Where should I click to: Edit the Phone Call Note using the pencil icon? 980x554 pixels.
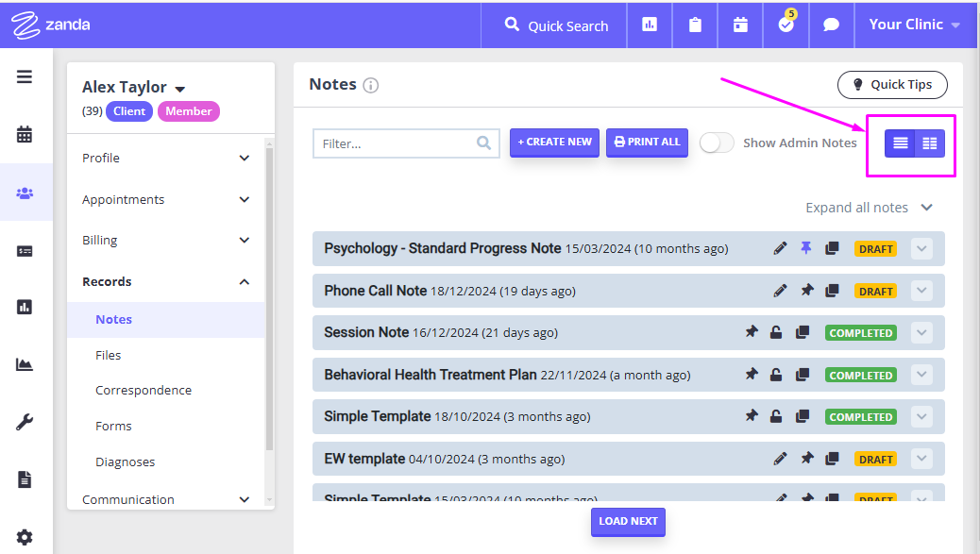point(780,291)
